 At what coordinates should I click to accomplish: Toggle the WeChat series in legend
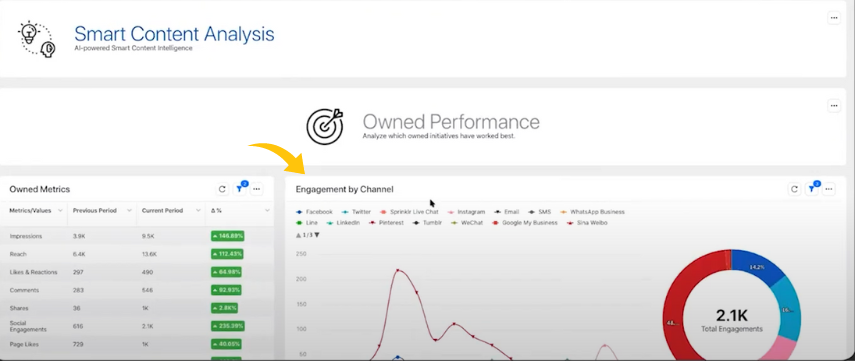click(x=467, y=223)
